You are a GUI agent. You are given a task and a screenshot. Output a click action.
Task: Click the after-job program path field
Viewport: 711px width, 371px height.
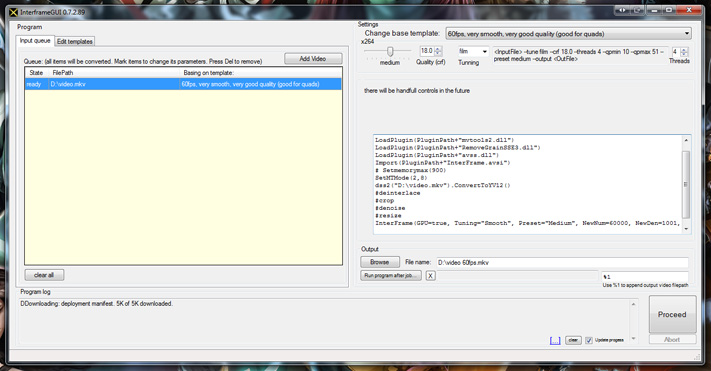518,276
